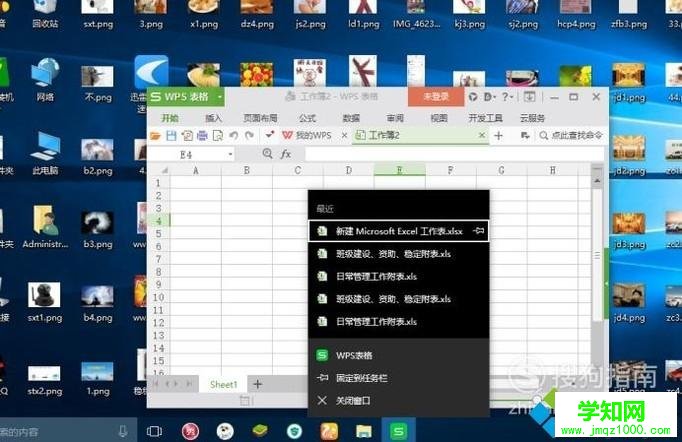Click the Print icon in WPS quick toolbar
The image size is (682, 442).
(202, 136)
